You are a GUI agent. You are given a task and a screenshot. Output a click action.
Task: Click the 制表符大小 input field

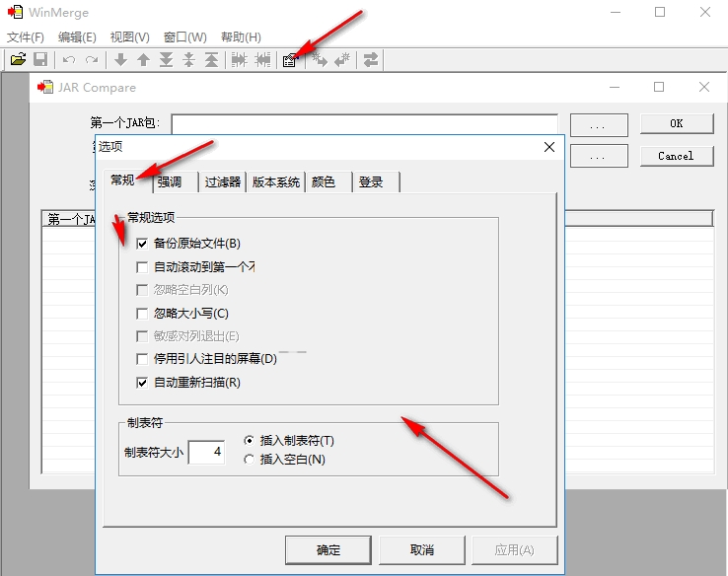pos(206,452)
